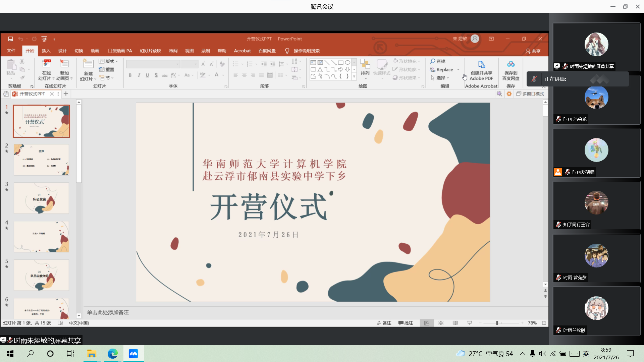Start slideshow from beginning via quick access icon
Image resolution: width=644 pixels, height=362 pixels.
44,39
